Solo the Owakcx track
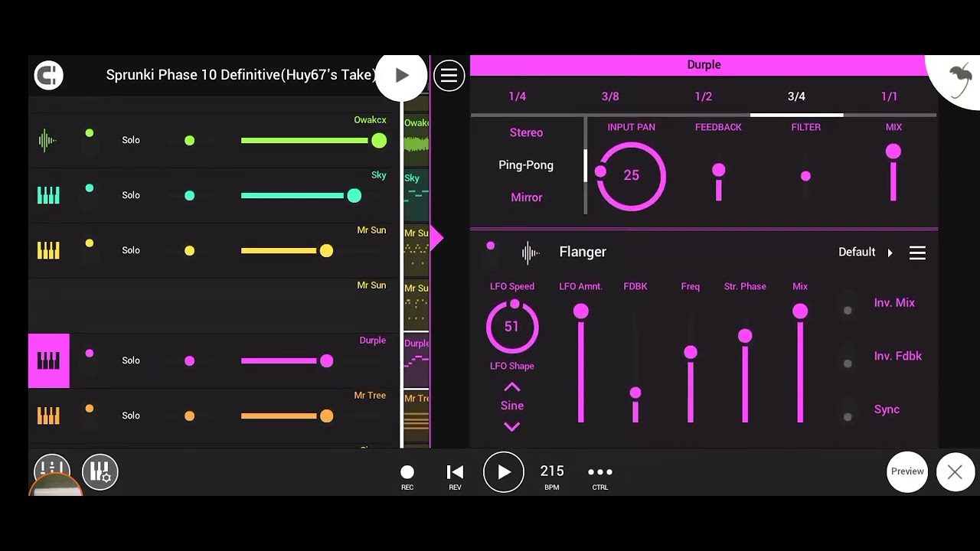 pyautogui.click(x=131, y=140)
